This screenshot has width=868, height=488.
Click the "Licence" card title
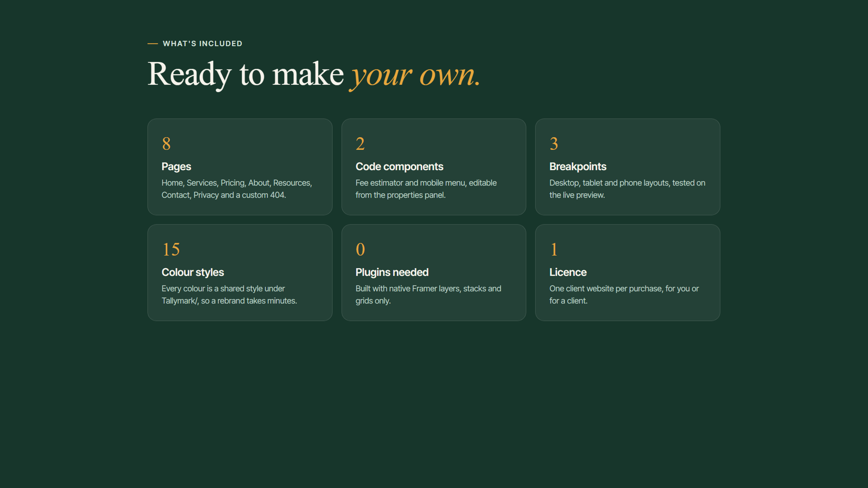(568, 272)
